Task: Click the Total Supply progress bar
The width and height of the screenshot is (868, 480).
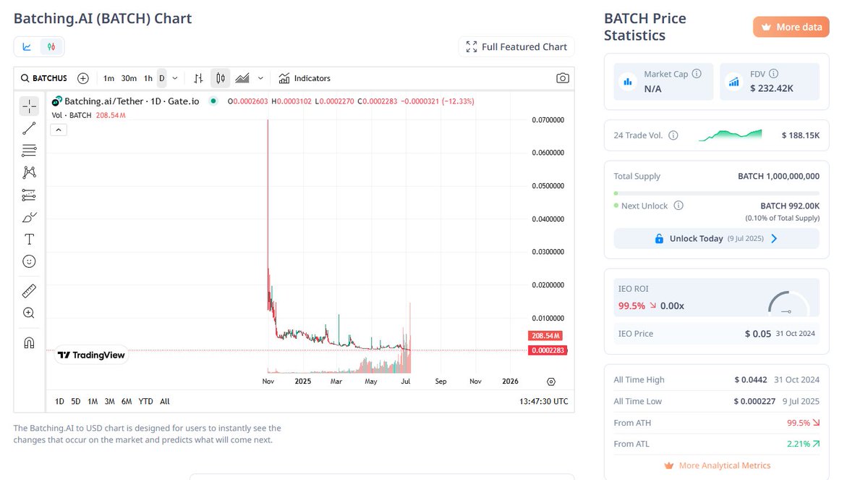Action: pyautogui.click(x=717, y=193)
